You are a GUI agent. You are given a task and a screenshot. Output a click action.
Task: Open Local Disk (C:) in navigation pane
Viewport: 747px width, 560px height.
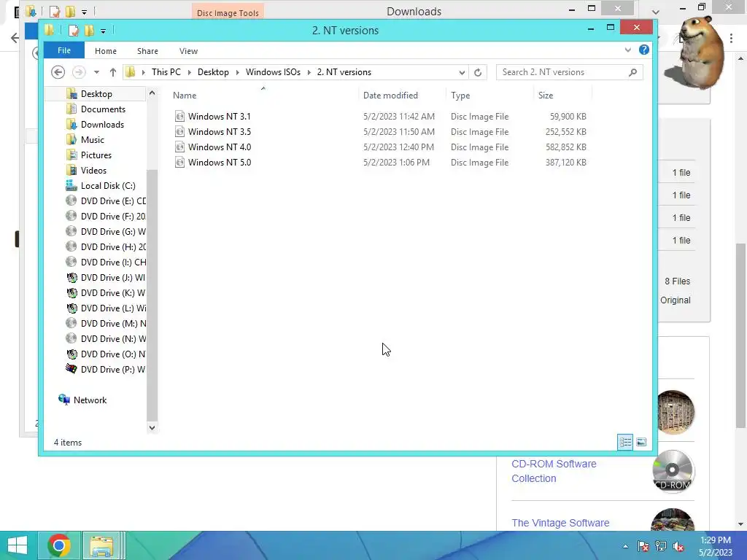108,186
